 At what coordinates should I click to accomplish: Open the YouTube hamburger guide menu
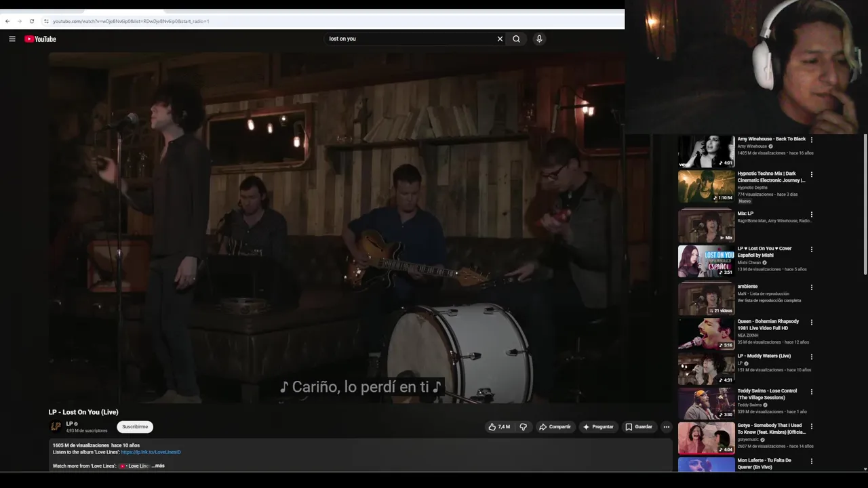pyautogui.click(x=12, y=39)
